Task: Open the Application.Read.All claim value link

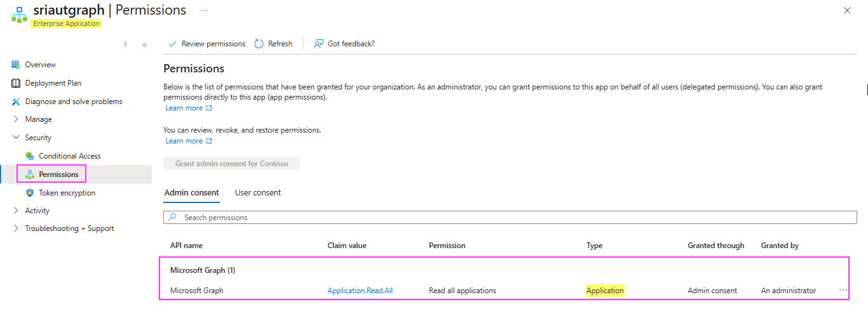Action: (x=360, y=291)
